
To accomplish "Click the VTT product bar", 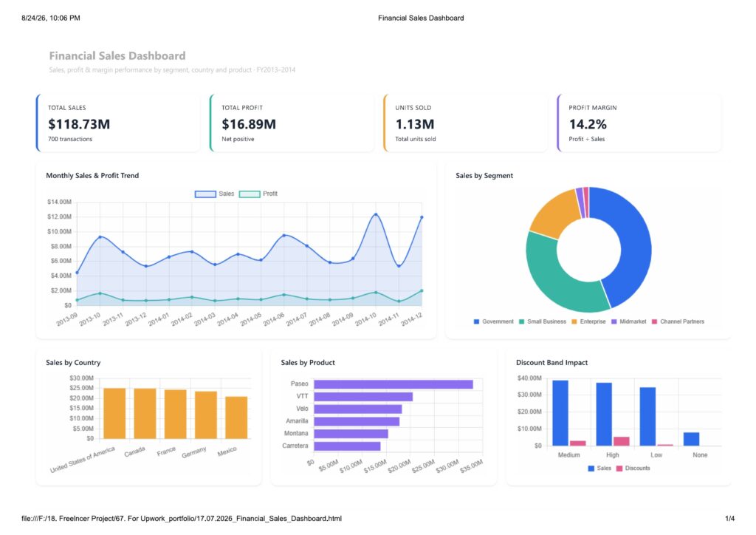I will 363,397.
